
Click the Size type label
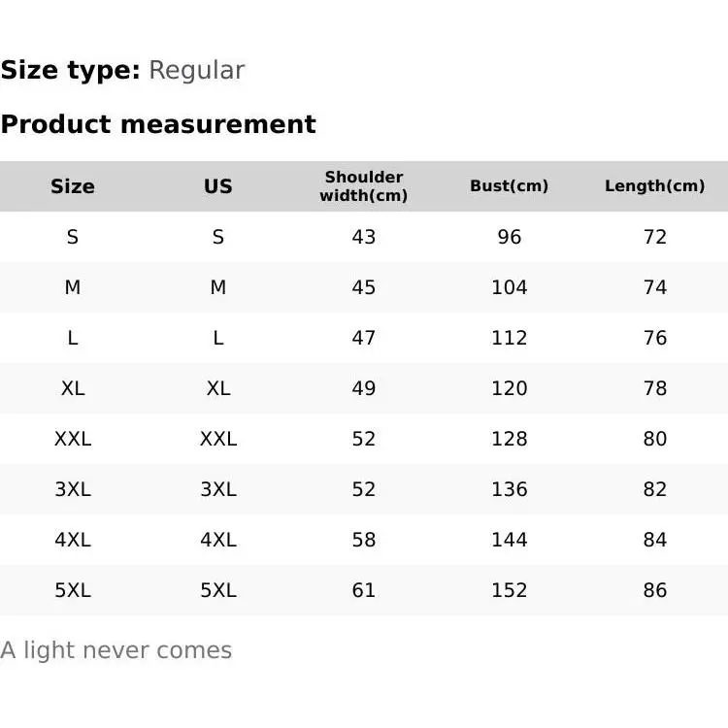[71, 70]
